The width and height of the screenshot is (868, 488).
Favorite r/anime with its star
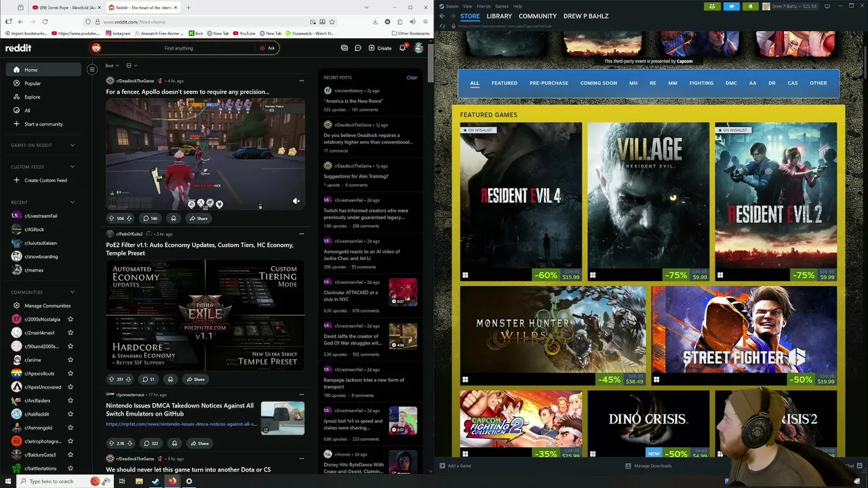71,360
